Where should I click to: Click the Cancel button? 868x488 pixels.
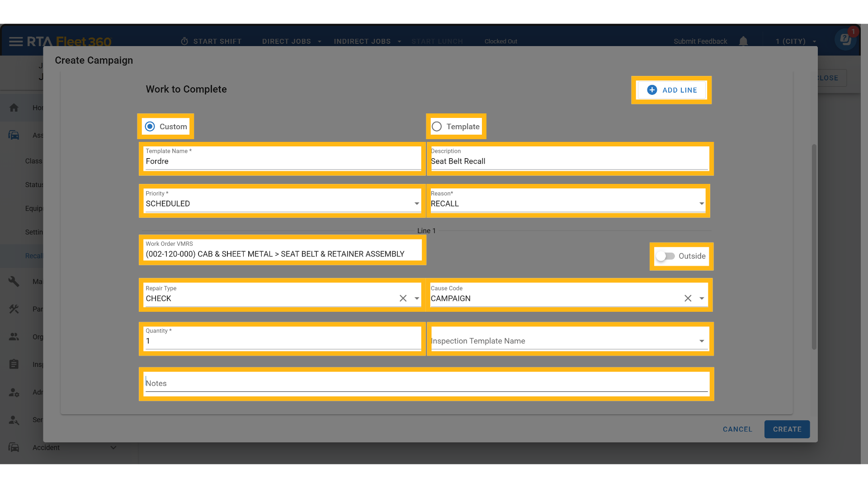737,429
